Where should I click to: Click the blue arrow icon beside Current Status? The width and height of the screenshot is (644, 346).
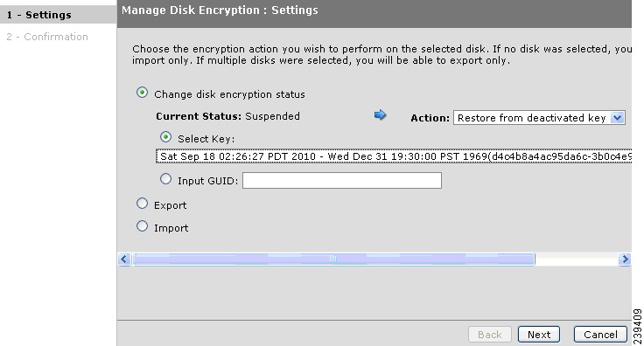coord(380,115)
